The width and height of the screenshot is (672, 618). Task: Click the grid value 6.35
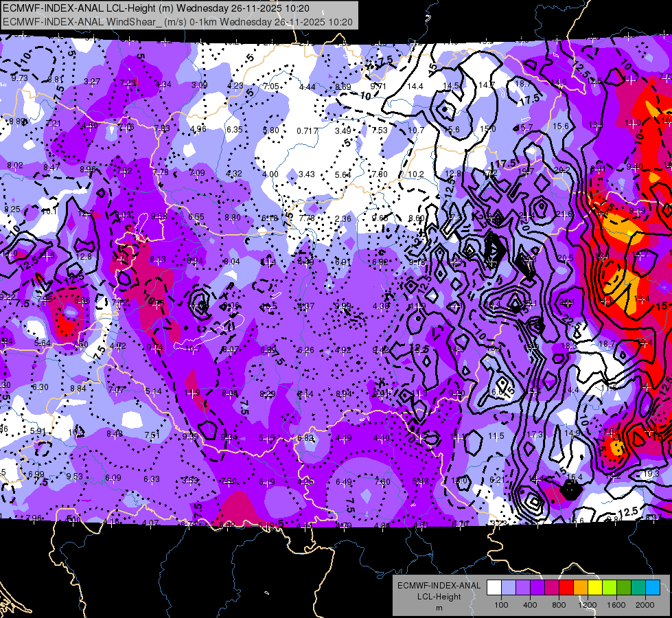coord(235,130)
